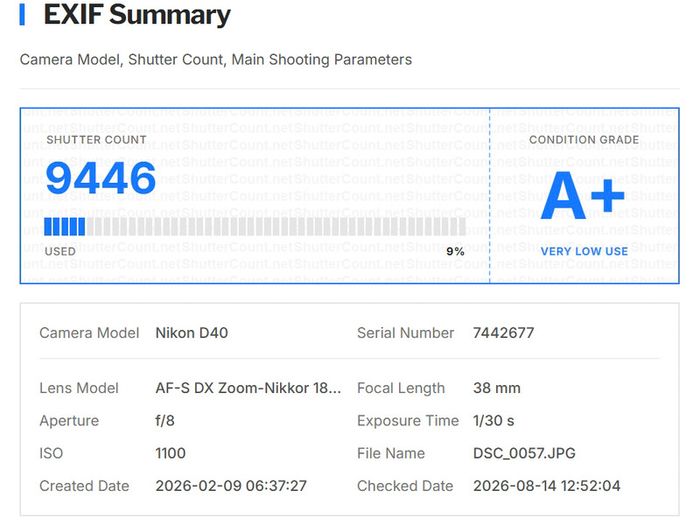Click the Serial Number label
Viewport: 700px width, 525px height.
click(405, 333)
